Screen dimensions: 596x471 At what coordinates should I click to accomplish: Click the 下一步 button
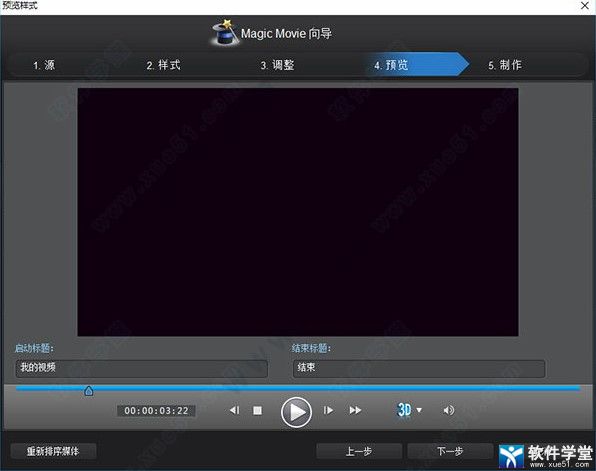(450, 451)
